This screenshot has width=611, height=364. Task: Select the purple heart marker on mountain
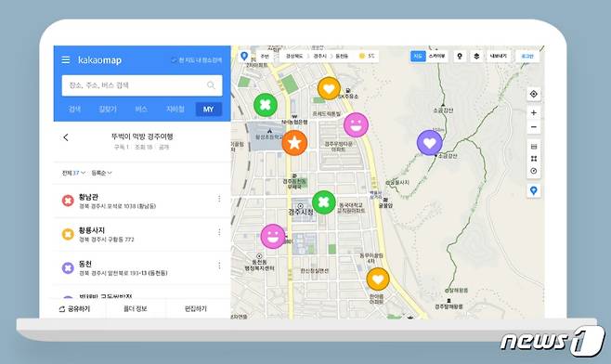pyautogui.click(x=429, y=143)
